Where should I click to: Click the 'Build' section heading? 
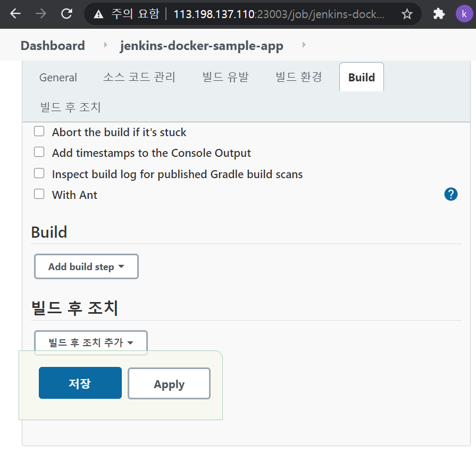(49, 232)
